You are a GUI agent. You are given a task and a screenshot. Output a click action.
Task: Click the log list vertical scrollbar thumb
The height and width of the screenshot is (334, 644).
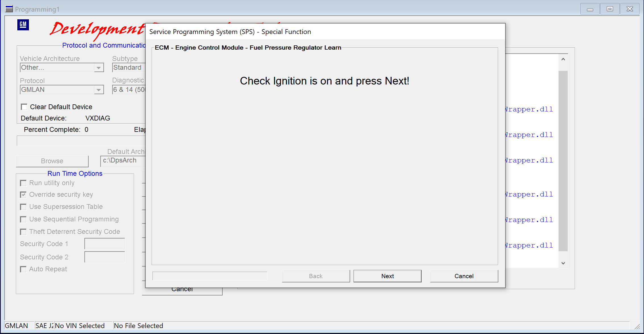pyautogui.click(x=563, y=161)
